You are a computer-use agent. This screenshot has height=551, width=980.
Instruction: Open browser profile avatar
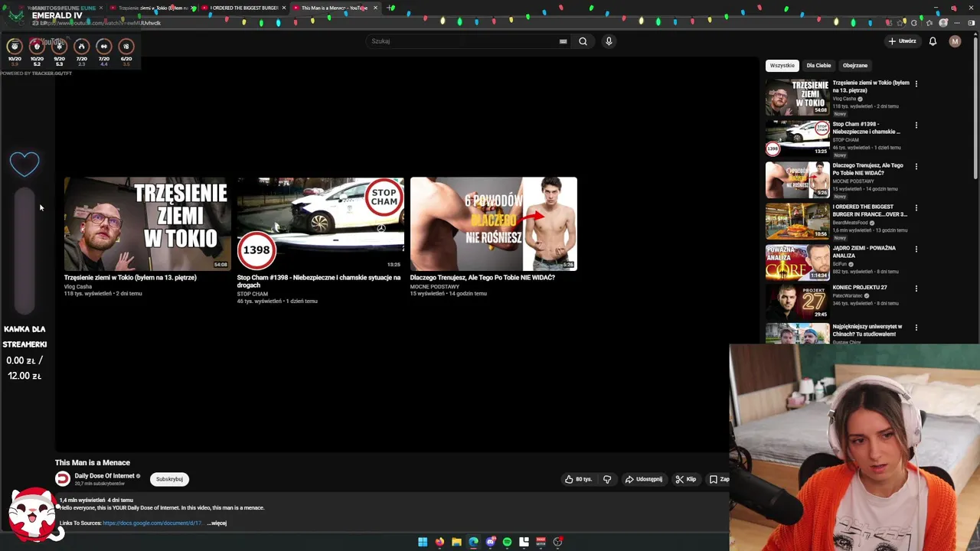pos(943,23)
